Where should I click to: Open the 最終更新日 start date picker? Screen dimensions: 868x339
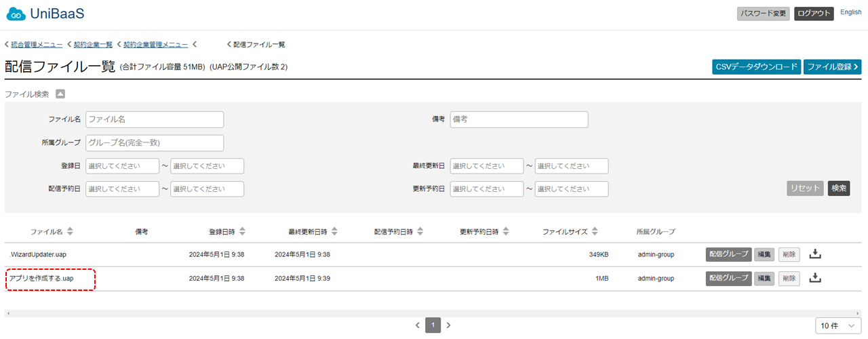[487, 166]
